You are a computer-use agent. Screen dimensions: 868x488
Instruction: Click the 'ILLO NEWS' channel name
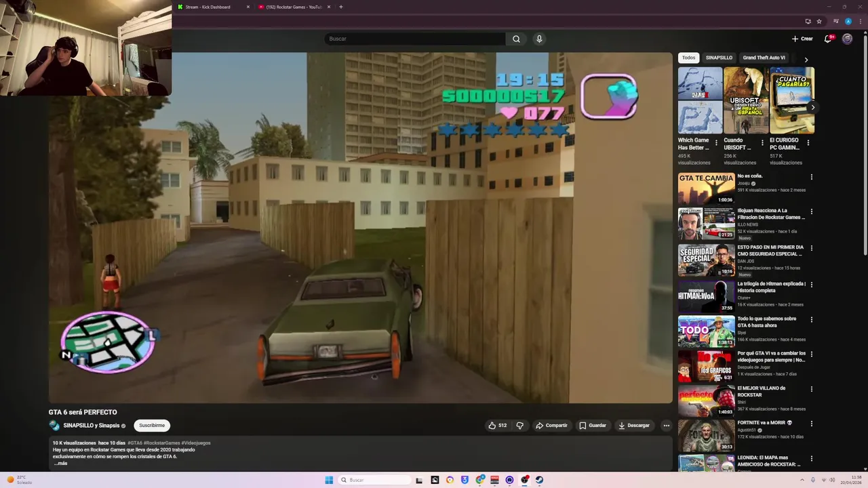point(748,224)
